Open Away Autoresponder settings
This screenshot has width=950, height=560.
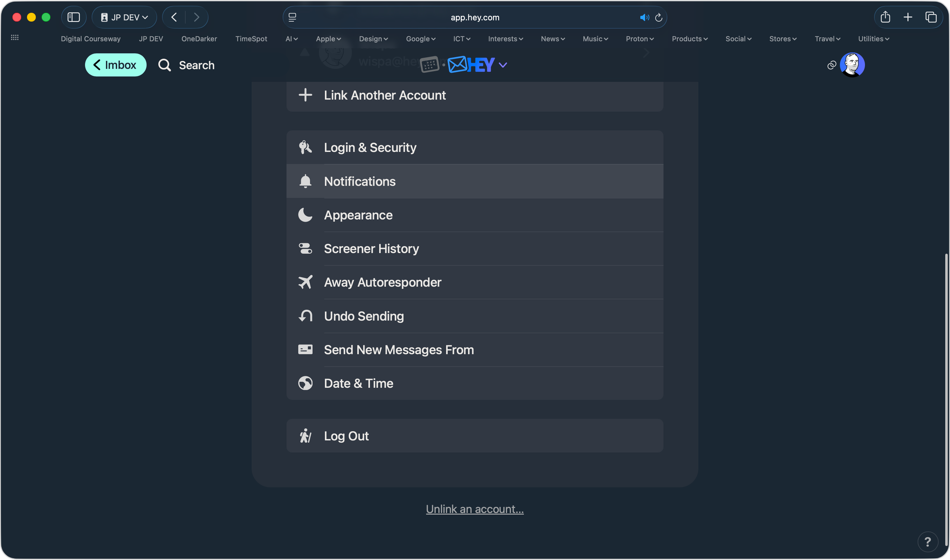pyautogui.click(x=475, y=282)
